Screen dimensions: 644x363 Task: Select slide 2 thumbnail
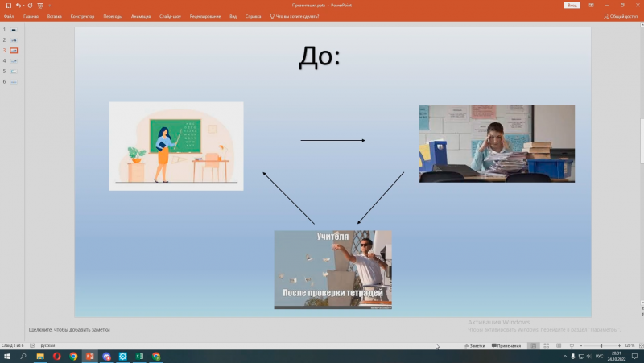[x=14, y=40]
